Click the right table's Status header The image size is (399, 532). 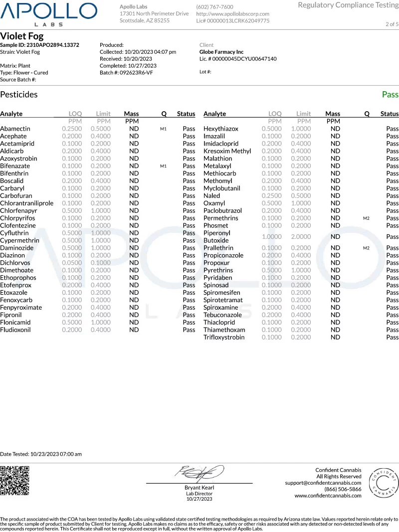(x=390, y=114)
